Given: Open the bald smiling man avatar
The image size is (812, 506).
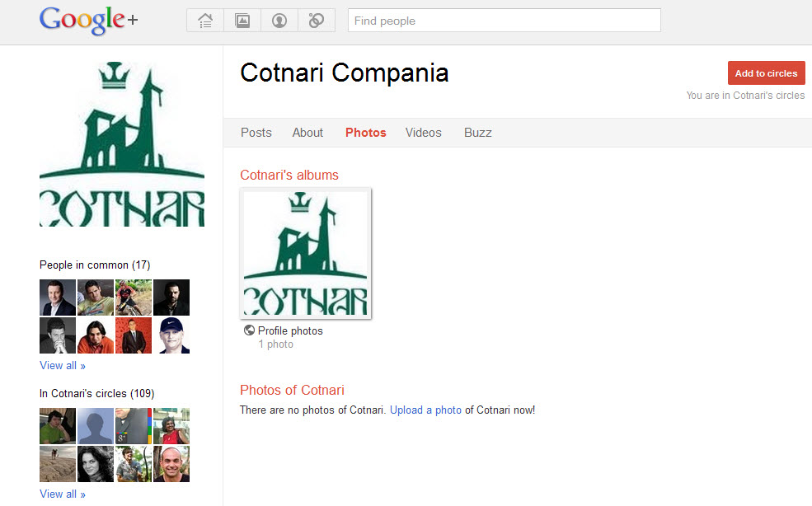Looking at the screenshot, I should coord(171,464).
